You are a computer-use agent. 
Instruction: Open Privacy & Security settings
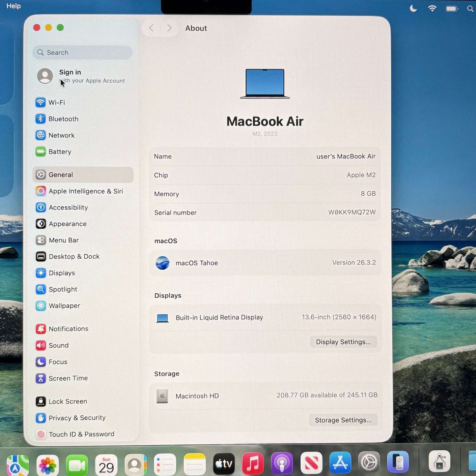click(x=77, y=418)
